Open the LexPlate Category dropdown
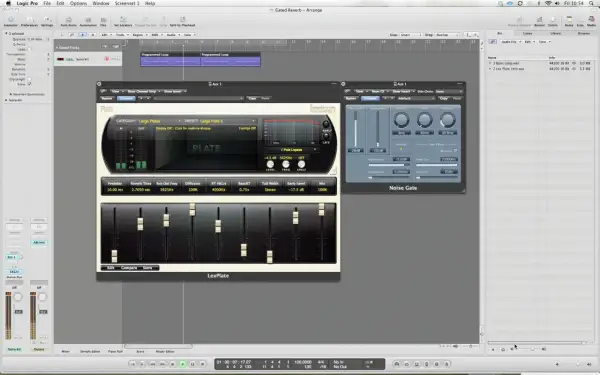The width and height of the screenshot is (600, 375). [x=160, y=121]
